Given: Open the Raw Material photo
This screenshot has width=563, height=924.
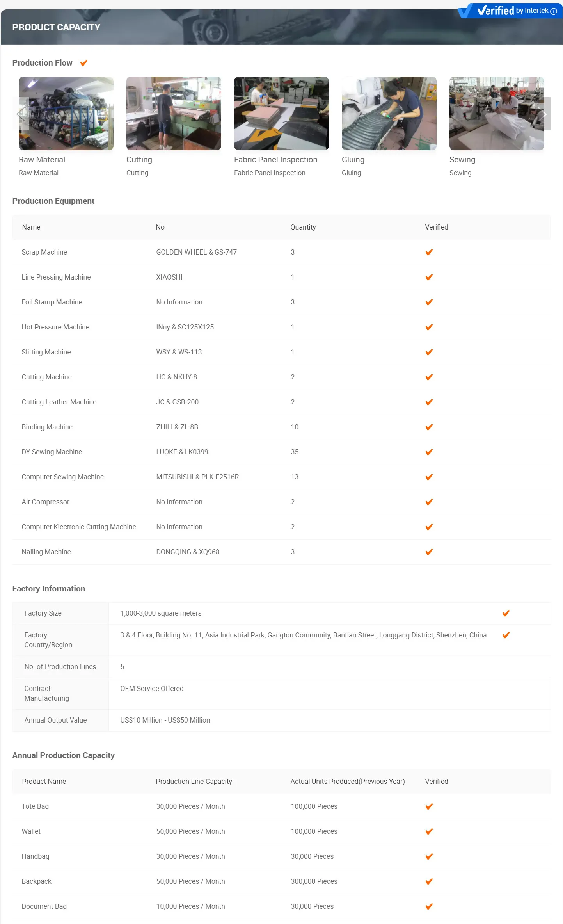Looking at the screenshot, I should [x=66, y=113].
